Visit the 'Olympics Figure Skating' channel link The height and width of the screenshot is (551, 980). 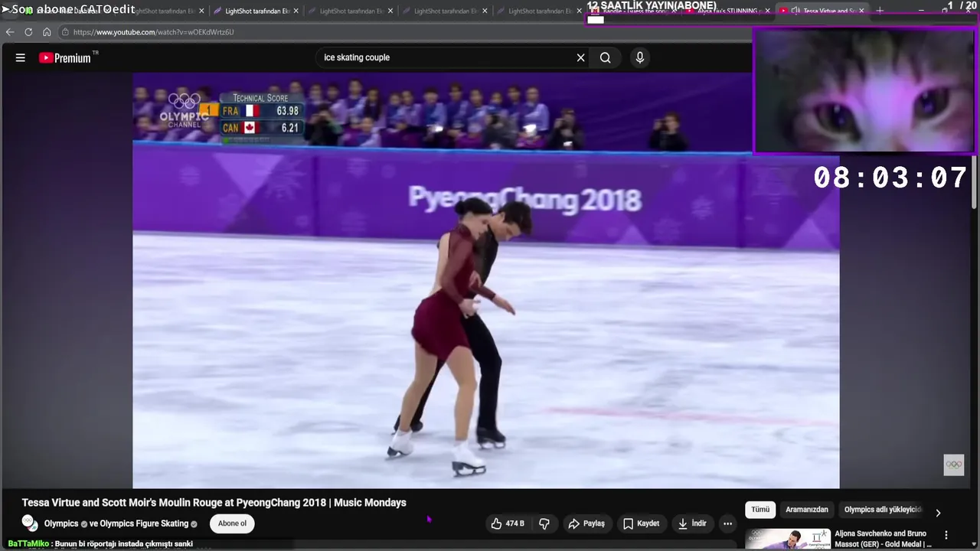pyautogui.click(x=144, y=523)
